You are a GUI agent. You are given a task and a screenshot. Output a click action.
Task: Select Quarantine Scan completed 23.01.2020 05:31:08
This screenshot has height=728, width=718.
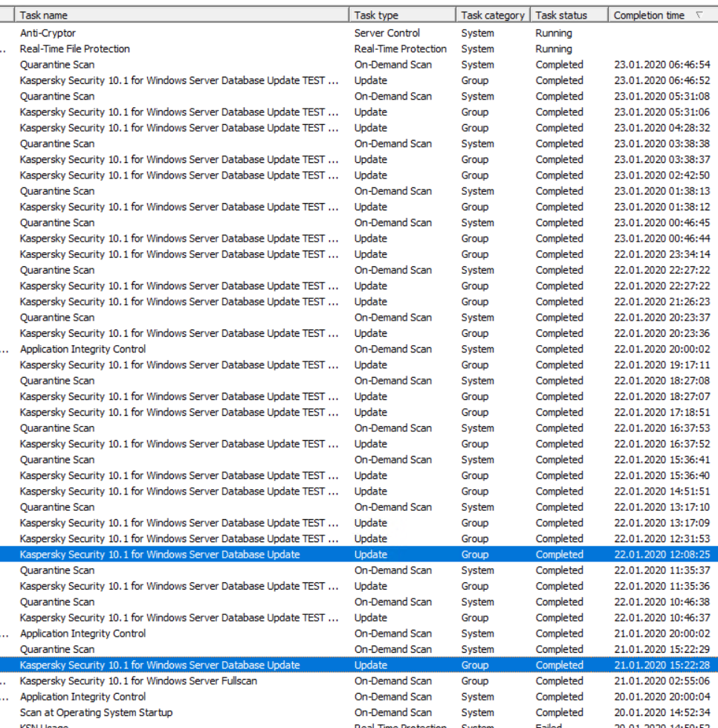point(359,96)
